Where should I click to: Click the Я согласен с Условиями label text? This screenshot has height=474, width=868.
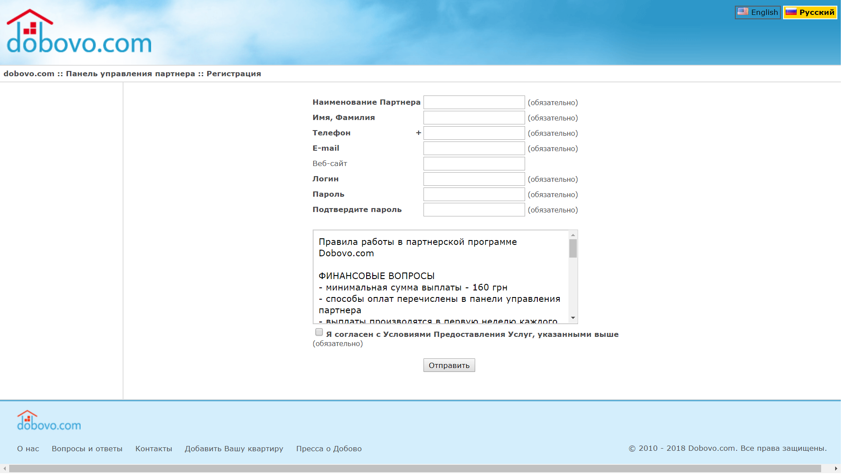pyautogui.click(x=473, y=334)
